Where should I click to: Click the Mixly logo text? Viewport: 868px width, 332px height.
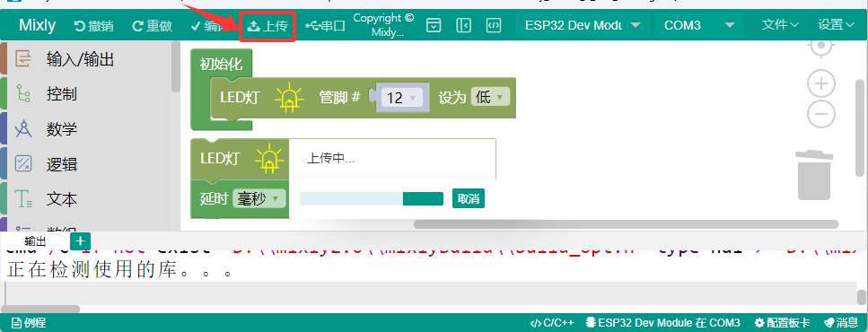[x=37, y=25]
